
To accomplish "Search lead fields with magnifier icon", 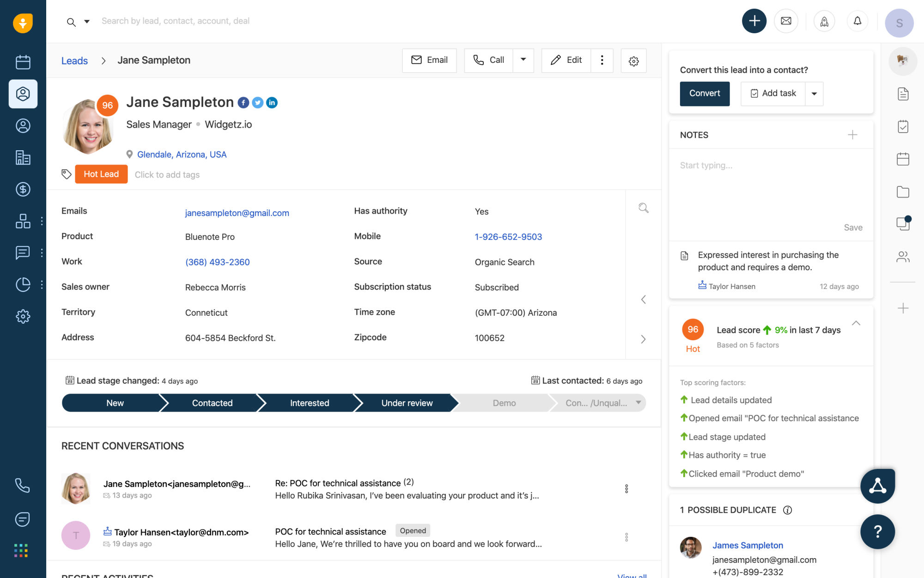I will [643, 208].
